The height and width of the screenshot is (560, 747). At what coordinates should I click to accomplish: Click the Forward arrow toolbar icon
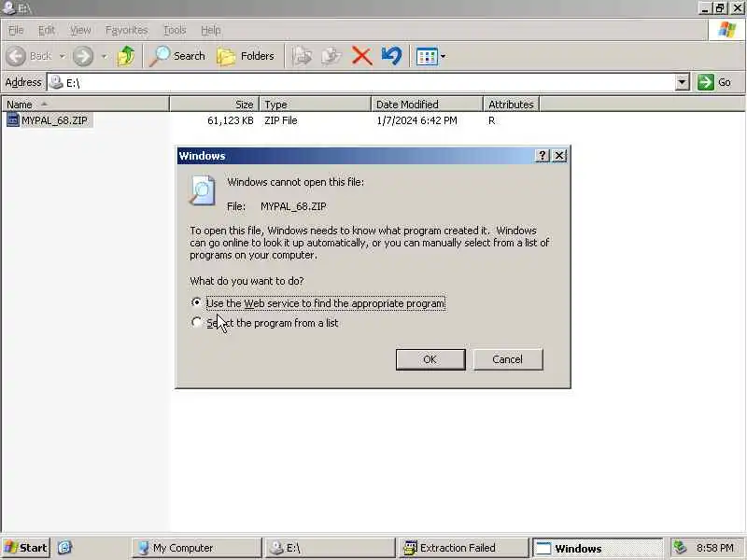coord(83,56)
